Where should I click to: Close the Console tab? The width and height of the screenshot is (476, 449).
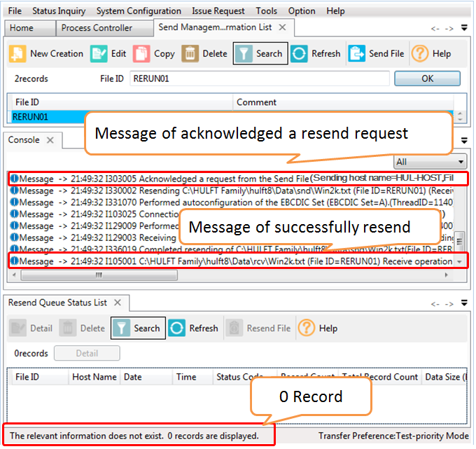click(x=50, y=140)
